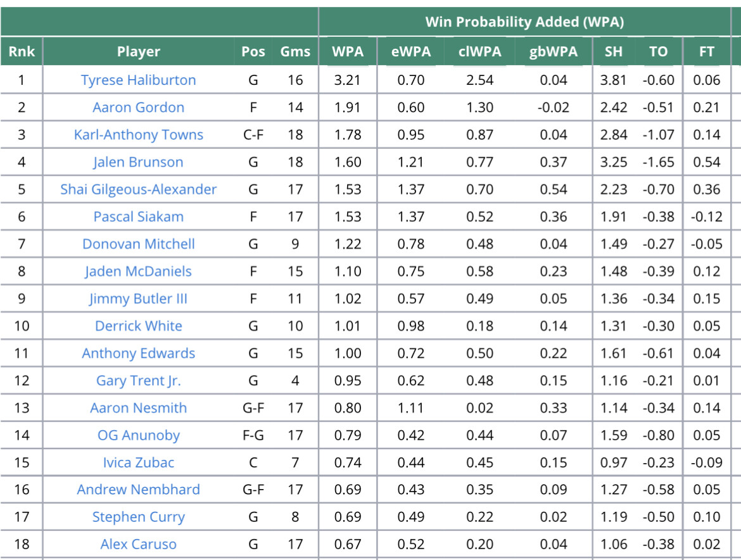Viewport: 741px width, 560px height.
Task: Click the Jaden McDaniels link
Action: pos(138,271)
